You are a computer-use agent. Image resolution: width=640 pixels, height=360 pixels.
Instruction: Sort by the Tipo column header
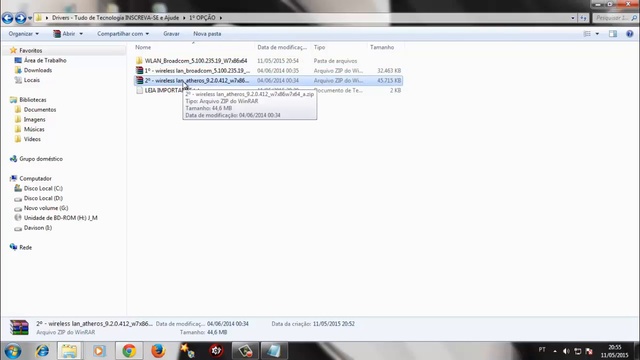pyautogui.click(x=339, y=47)
